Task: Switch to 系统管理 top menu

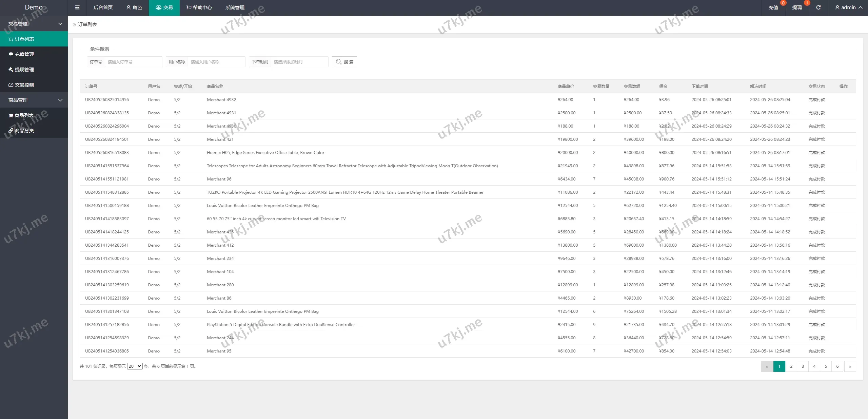Action: tap(235, 7)
